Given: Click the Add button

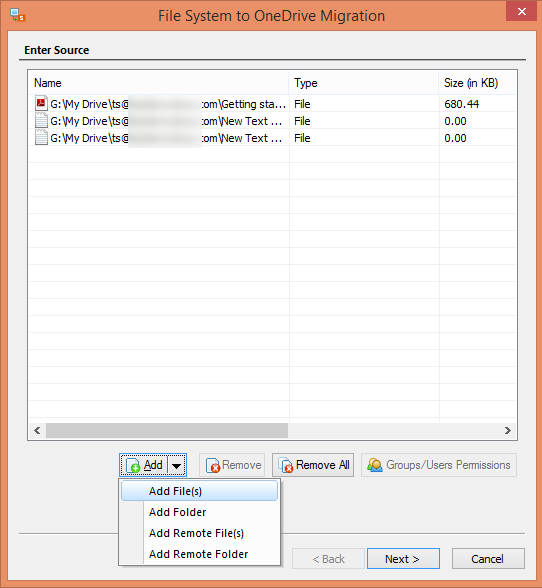Looking at the screenshot, I should click(x=144, y=465).
